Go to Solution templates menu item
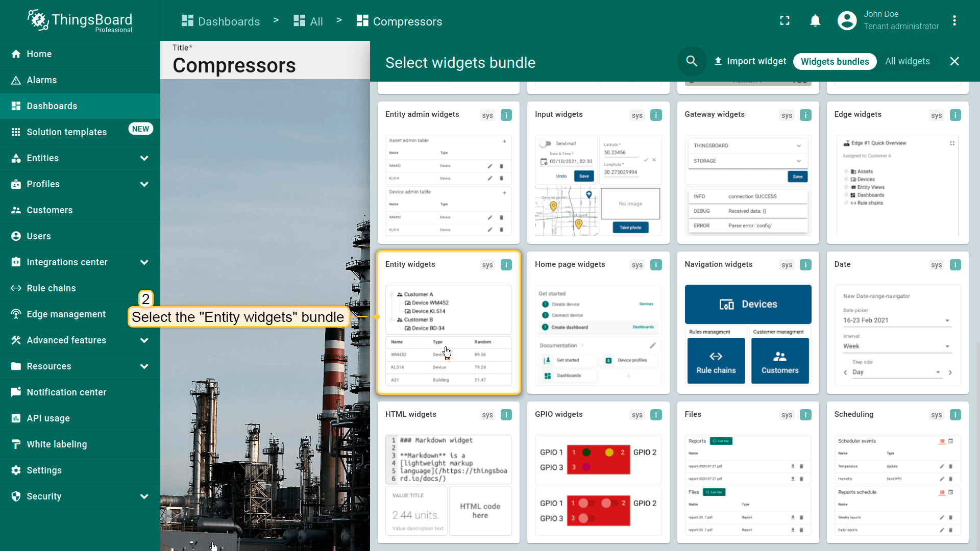Screen dimensions: 980x551 tap(66, 132)
